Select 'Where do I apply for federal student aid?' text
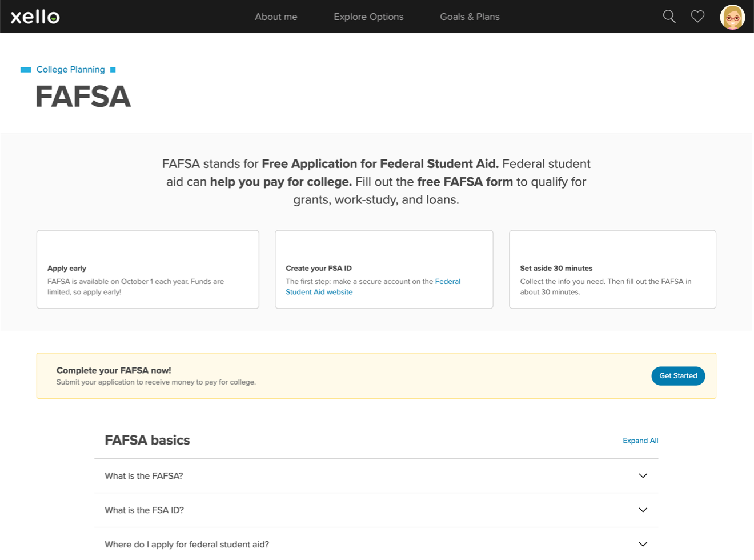The height and width of the screenshot is (560, 754). [187, 545]
